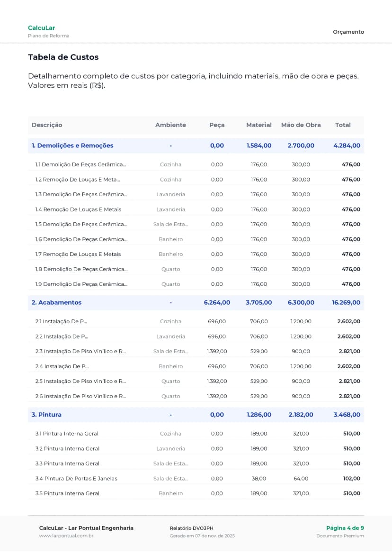Click the Página 4 de 9 indicator

[345, 528]
